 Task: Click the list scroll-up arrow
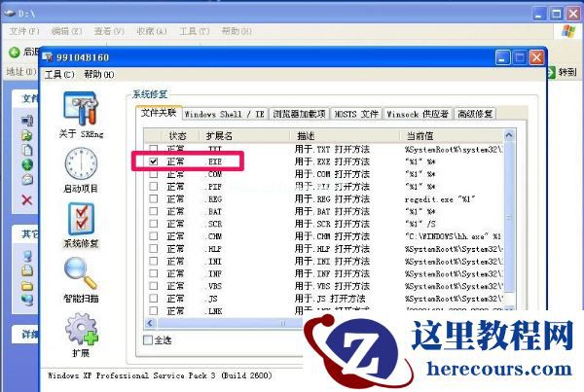point(509,135)
